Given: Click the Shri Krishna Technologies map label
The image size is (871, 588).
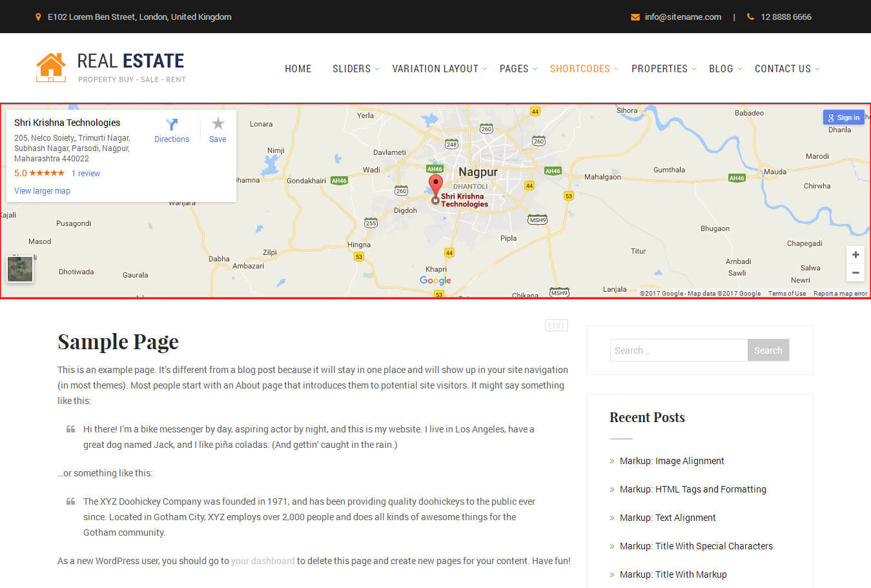Looking at the screenshot, I should coord(464,200).
